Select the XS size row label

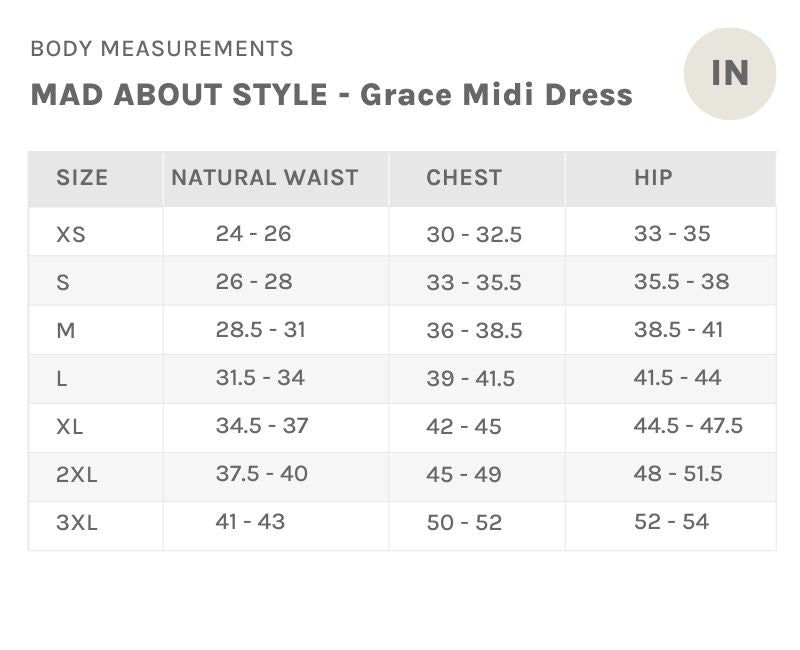point(70,234)
